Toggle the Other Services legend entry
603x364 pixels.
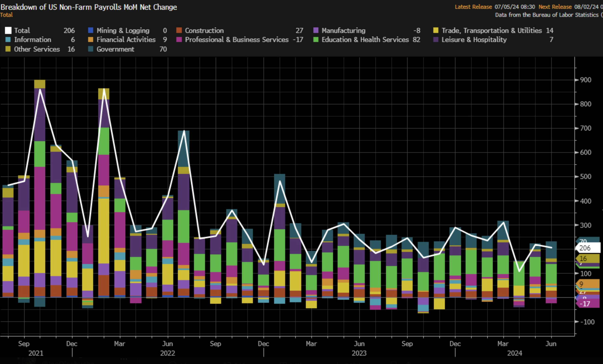pyautogui.click(x=37, y=49)
